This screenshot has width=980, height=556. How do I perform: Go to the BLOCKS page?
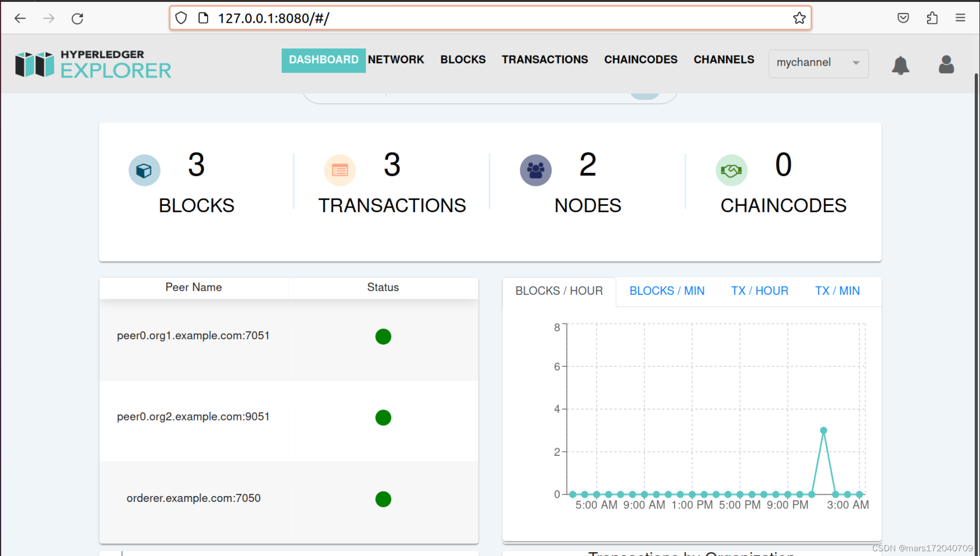click(x=463, y=60)
